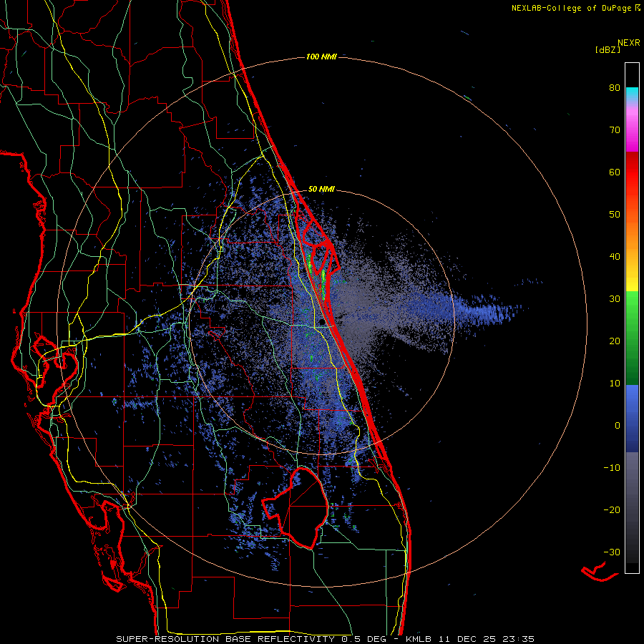Click the "50 NMI" range ring label
Screen dimensions: 644x644
[321, 190]
